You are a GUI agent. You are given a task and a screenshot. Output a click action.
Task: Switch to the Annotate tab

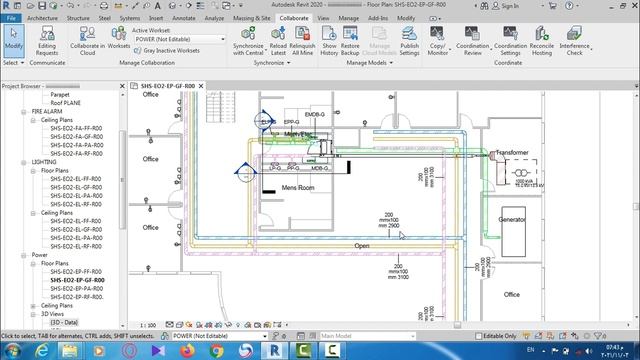click(184, 18)
